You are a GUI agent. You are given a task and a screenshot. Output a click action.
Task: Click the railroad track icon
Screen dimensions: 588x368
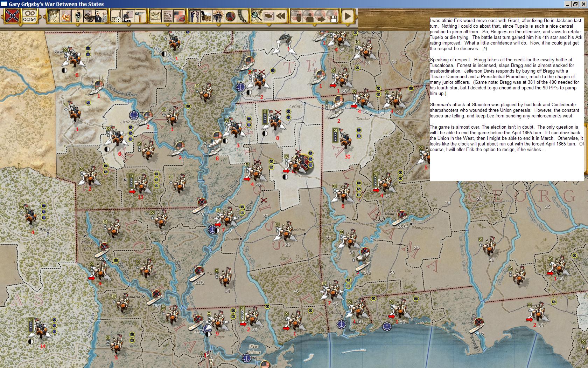click(242, 16)
